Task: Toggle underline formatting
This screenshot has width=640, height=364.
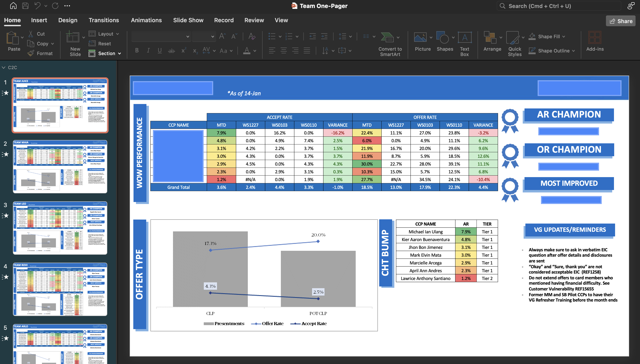Action: click(x=160, y=51)
